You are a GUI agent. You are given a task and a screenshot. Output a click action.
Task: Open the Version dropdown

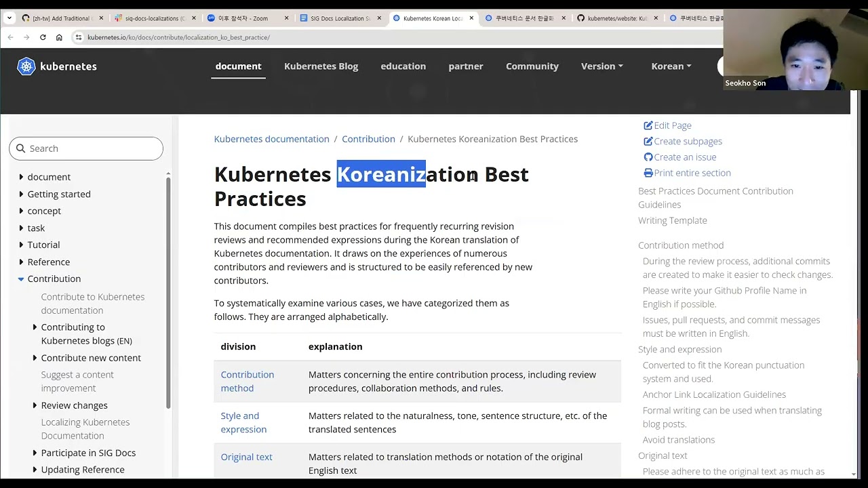click(x=601, y=66)
